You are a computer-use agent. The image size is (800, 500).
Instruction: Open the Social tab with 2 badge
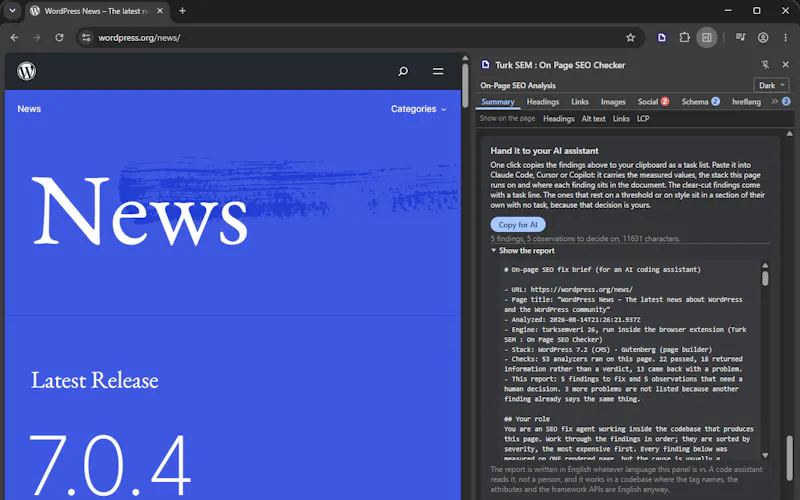click(653, 102)
